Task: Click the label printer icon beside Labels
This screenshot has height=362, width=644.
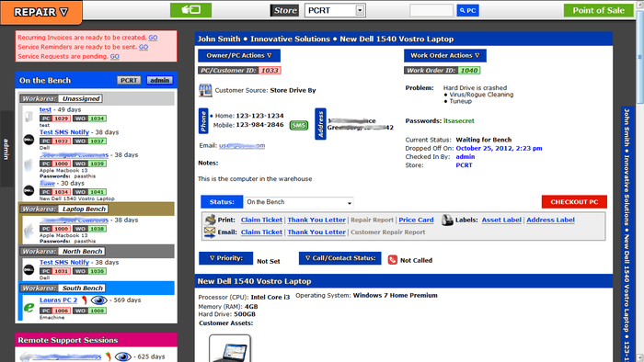Action: [447, 221]
